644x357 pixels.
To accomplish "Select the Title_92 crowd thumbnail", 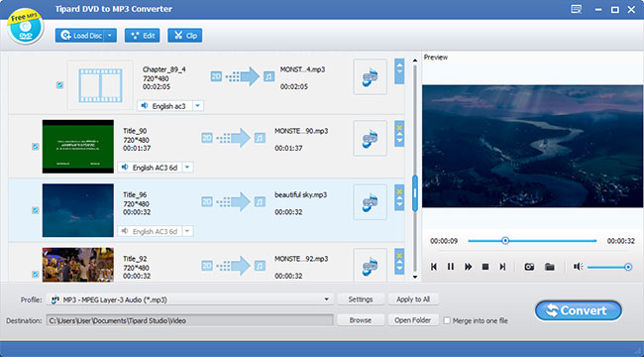I will (78, 265).
